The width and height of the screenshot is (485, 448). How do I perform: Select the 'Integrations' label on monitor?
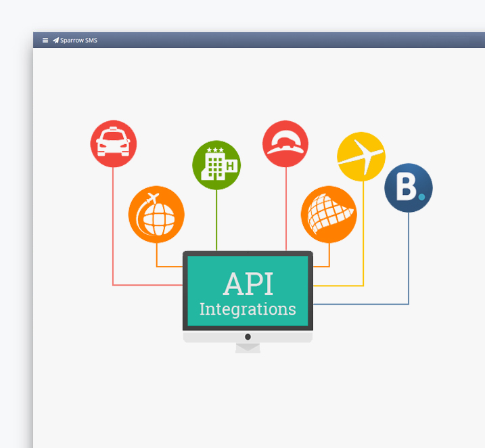click(x=248, y=309)
